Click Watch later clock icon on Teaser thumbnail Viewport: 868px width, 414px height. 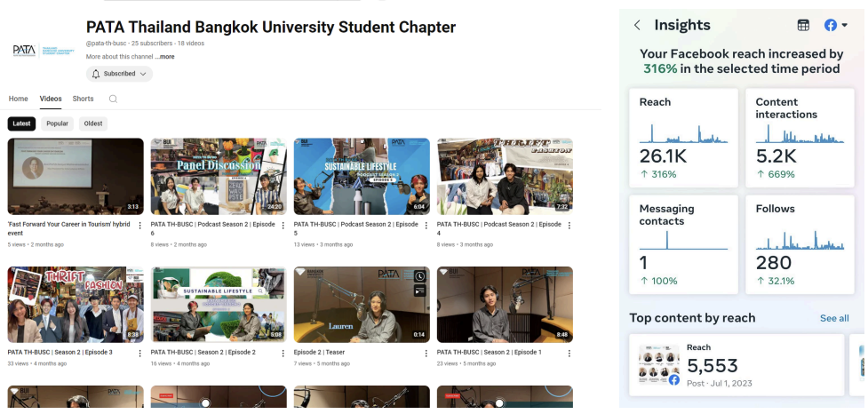(x=419, y=276)
